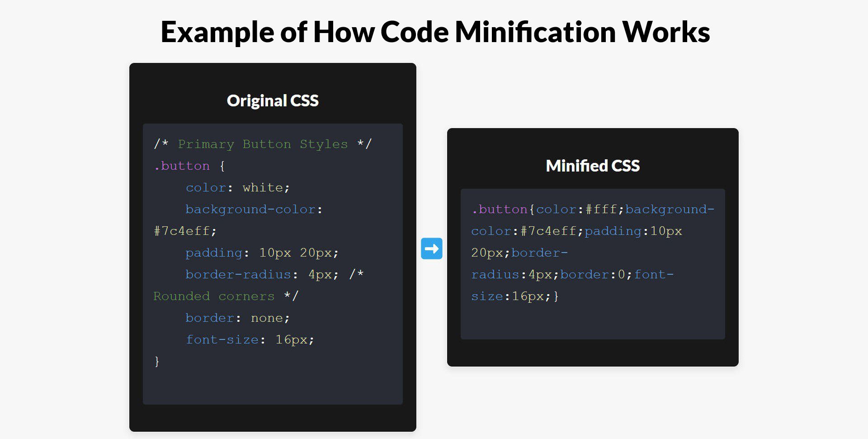Select the color: white declaration
Screen dimensions: 868x439
(237, 187)
